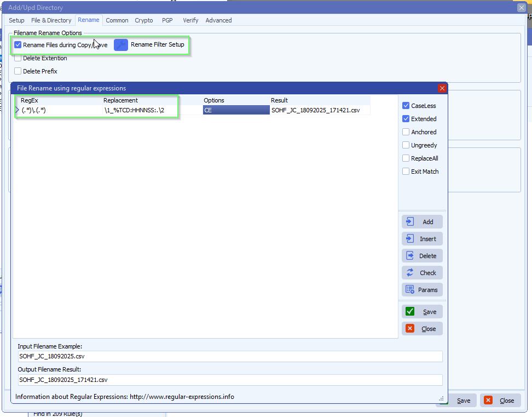Open Params for the rename rule
The height and width of the screenshot is (417, 532).
click(422, 290)
